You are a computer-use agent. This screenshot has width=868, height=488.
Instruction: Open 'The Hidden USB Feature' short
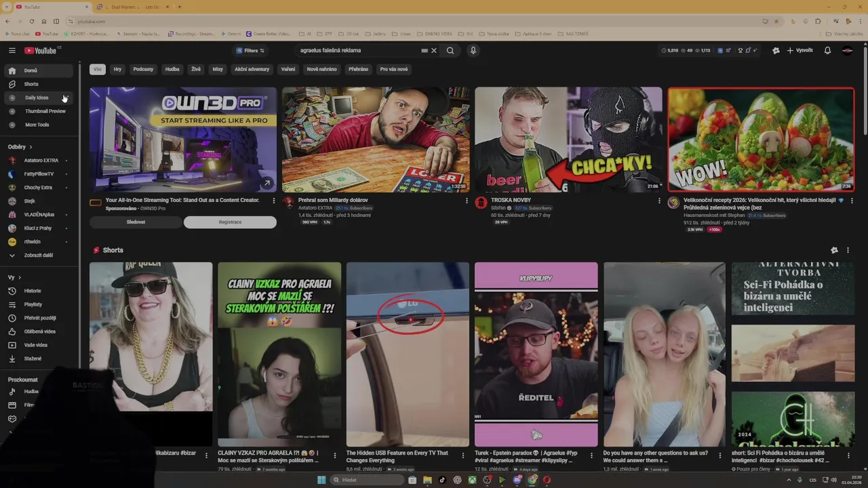point(408,354)
